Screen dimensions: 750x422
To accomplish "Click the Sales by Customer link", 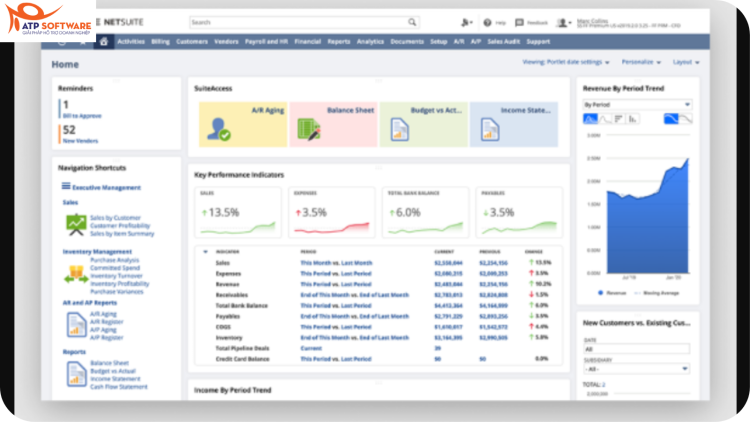I will point(115,218).
